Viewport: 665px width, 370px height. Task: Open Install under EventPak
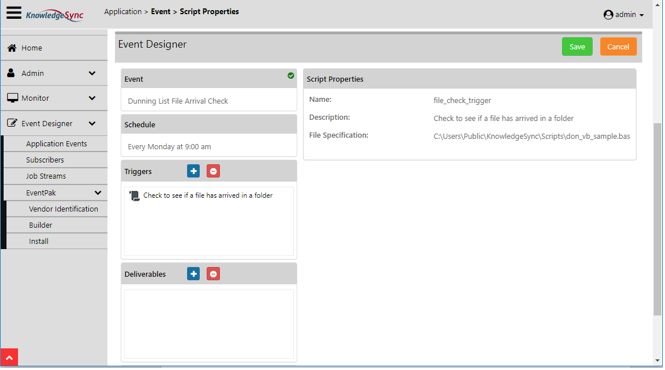click(57, 241)
